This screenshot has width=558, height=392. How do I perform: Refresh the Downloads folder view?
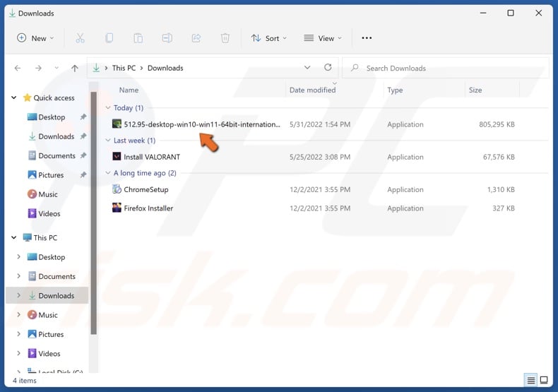tap(328, 67)
